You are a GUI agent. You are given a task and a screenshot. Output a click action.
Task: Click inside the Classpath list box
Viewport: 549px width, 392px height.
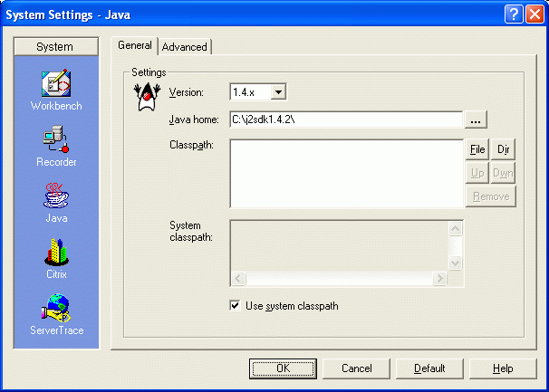click(x=347, y=174)
